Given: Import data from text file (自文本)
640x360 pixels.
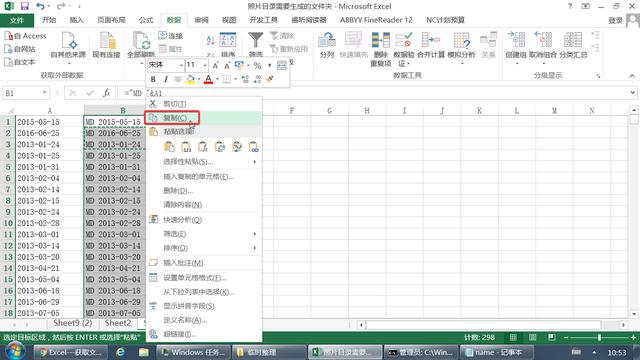Looking at the screenshot, I should click(x=20, y=62).
